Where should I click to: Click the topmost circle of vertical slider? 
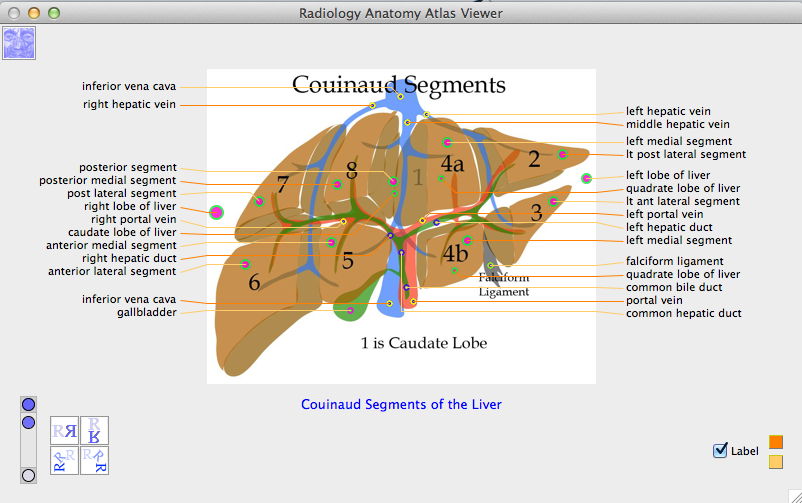point(29,405)
